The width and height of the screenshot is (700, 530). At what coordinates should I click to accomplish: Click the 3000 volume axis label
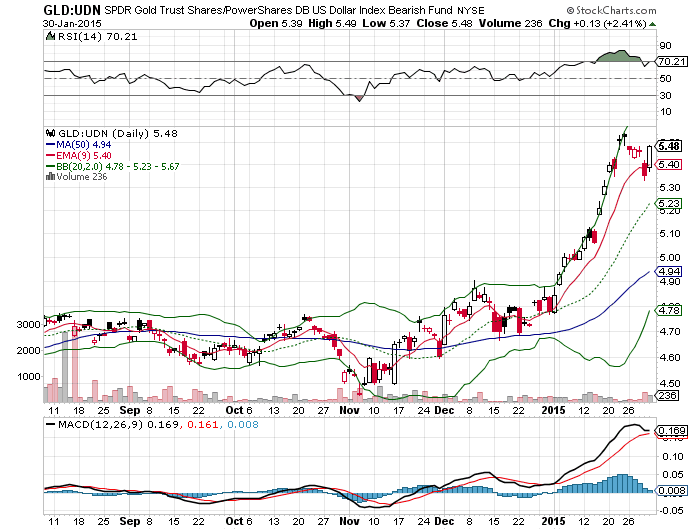click(29, 325)
